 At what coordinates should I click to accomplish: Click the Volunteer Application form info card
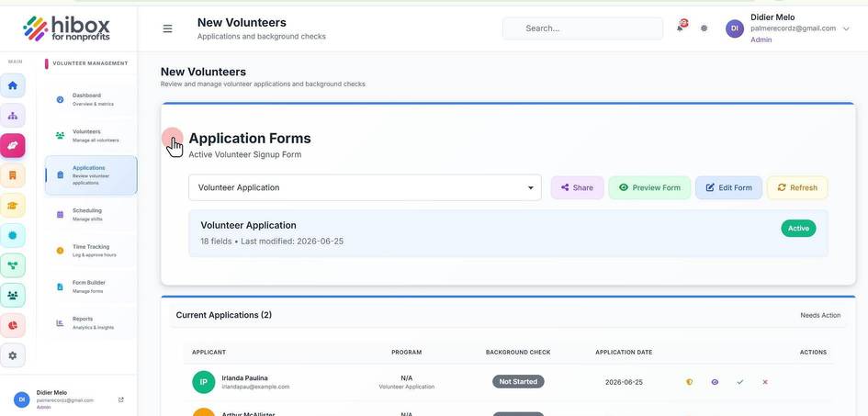[508, 233]
